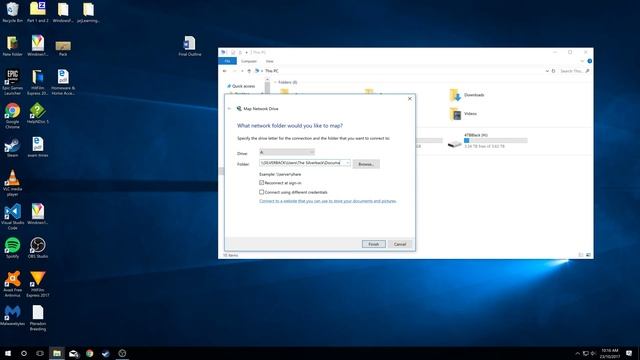Select the OBS Studio desktop shortcut
Screen dimensions: 640x360
click(x=38, y=248)
